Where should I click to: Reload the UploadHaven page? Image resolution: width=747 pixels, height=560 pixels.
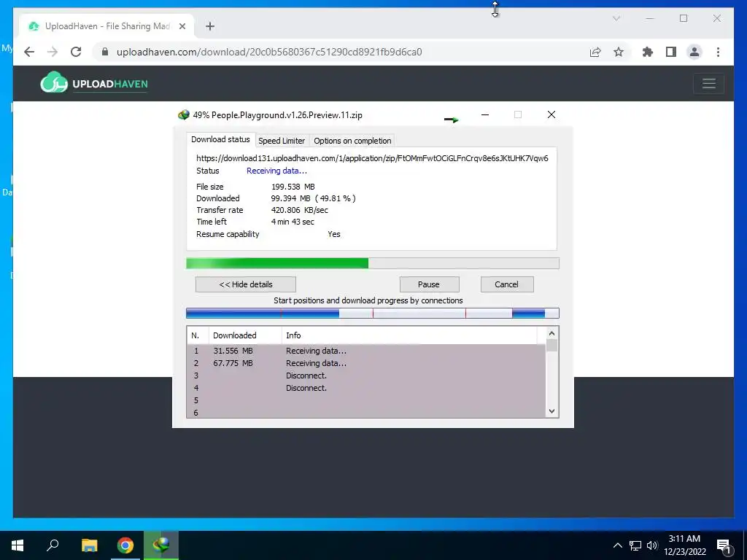click(76, 52)
